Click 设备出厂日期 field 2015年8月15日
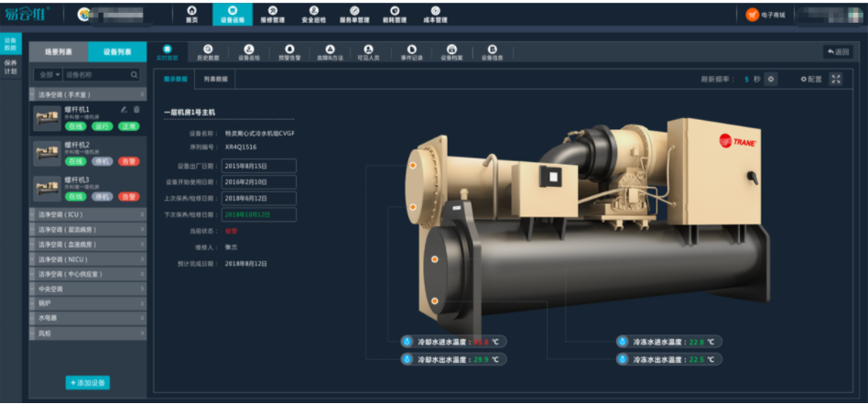Image resolution: width=868 pixels, height=404 pixels. [x=259, y=166]
